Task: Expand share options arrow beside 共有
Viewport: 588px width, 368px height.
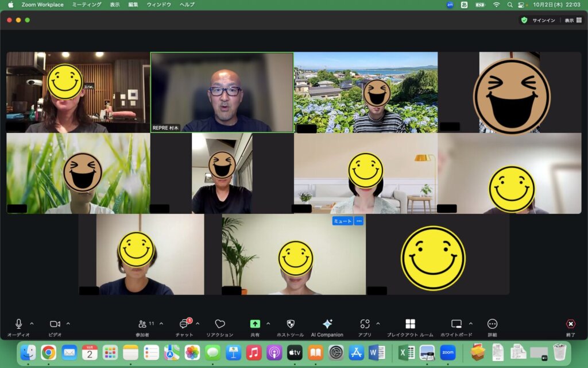Action: [x=268, y=324]
